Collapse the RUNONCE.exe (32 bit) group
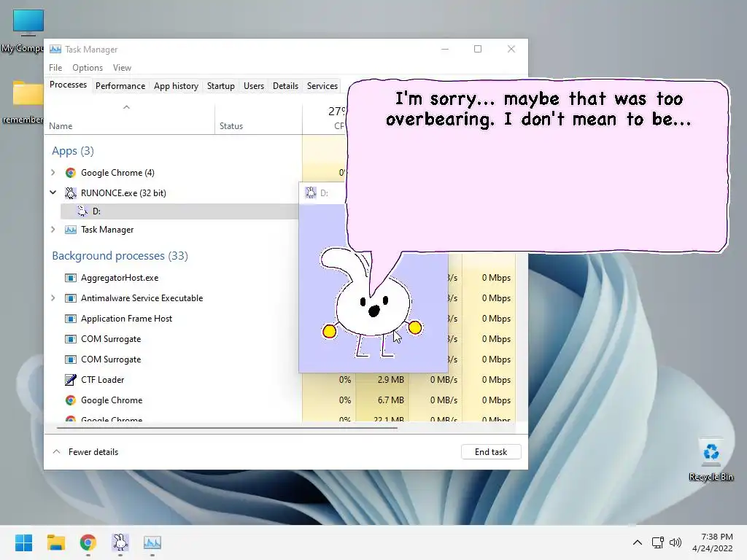747x560 pixels. click(53, 192)
